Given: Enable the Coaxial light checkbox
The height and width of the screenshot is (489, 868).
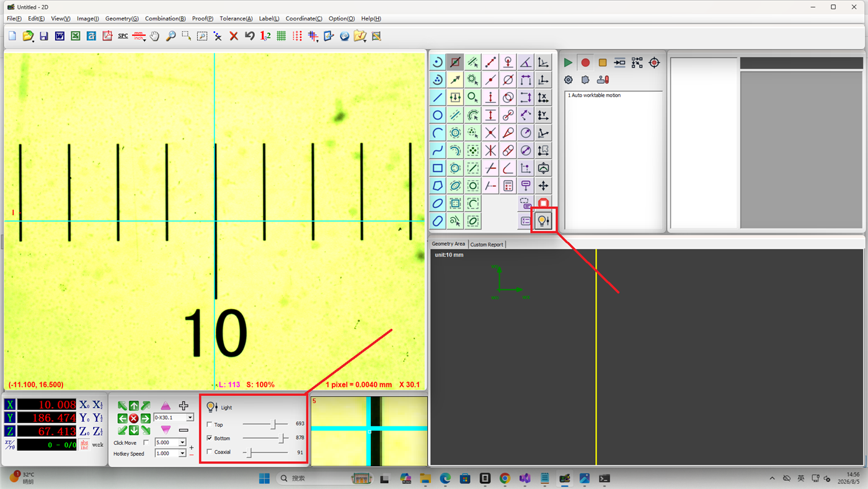Looking at the screenshot, I should tap(210, 452).
